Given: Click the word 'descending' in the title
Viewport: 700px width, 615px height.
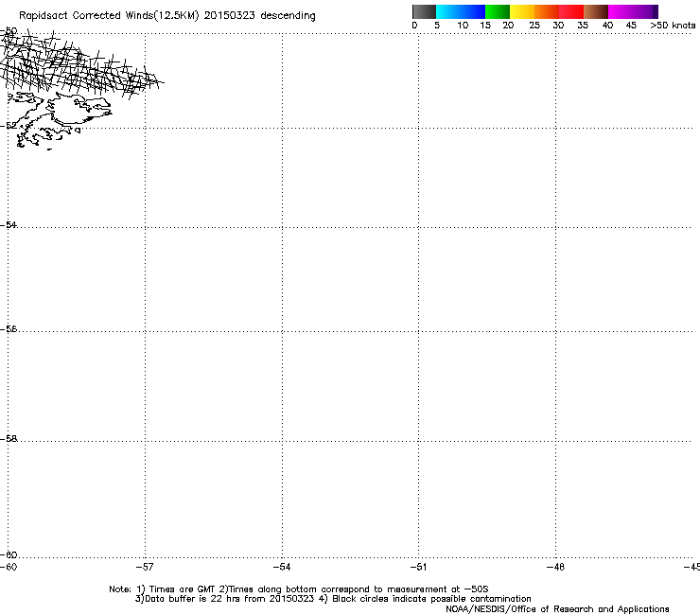Looking at the screenshot, I should [x=288, y=16].
